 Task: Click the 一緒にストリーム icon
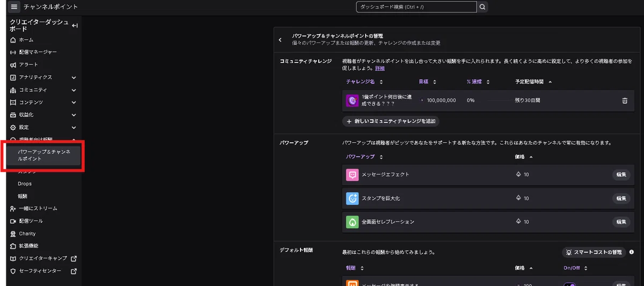tap(13, 208)
